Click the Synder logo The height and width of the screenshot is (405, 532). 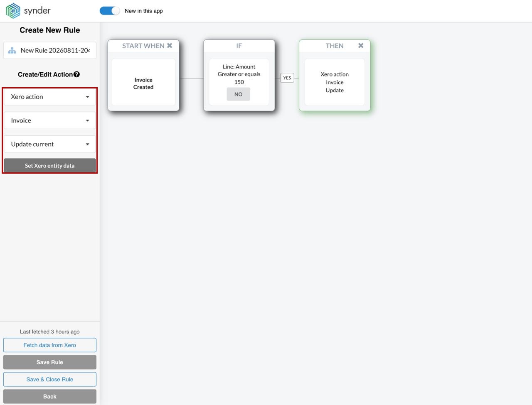pyautogui.click(x=28, y=11)
